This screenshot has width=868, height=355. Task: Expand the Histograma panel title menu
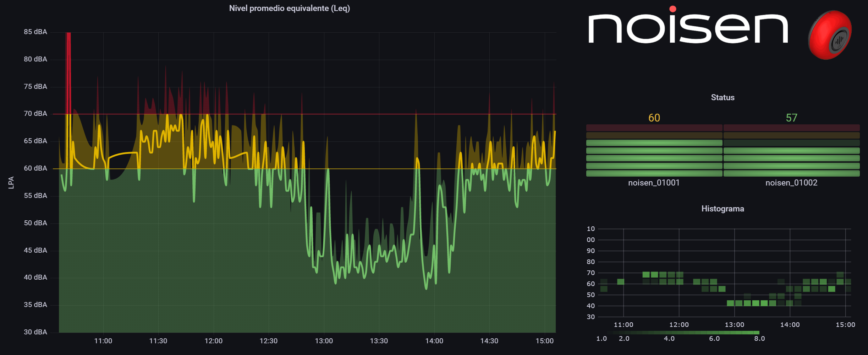(x=723, y=209)
